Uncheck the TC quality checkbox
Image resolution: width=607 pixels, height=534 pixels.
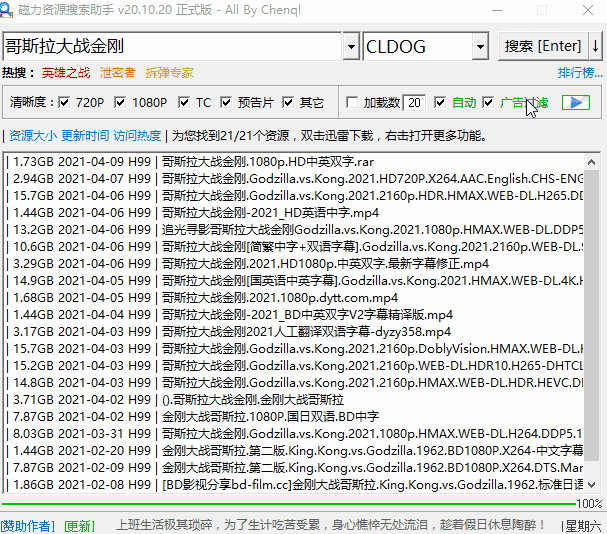pyautogui.click(x=184, y=103)
